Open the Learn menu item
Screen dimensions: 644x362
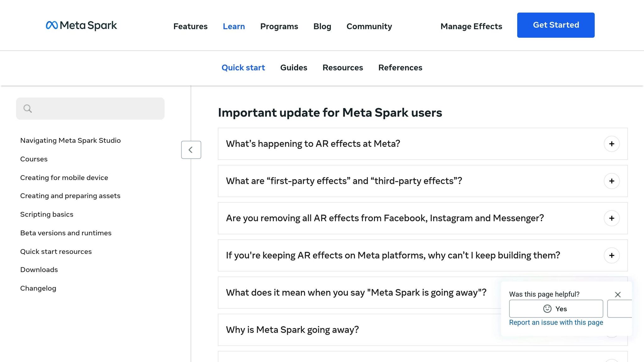[234, 26]
